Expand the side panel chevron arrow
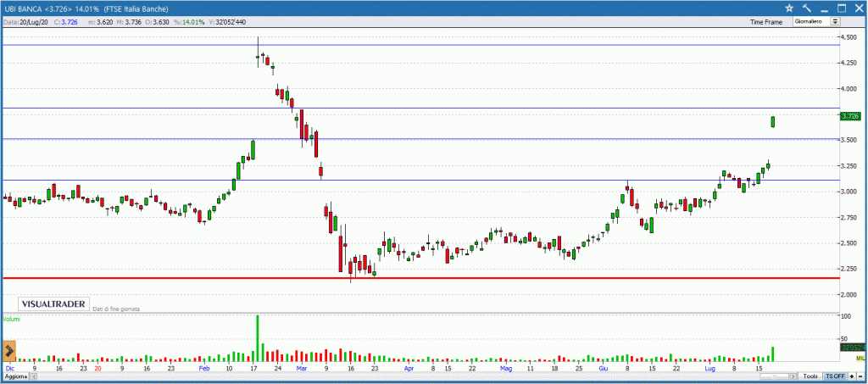Image resolution: width=868 pixels, height=384 pixels. pyautogui.click(x=8, y=351)
